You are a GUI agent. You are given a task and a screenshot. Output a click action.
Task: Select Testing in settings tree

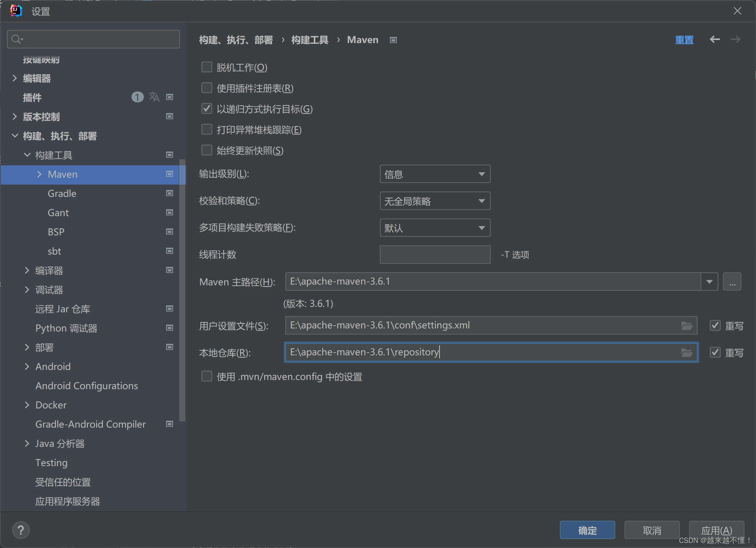click(52, 463)
